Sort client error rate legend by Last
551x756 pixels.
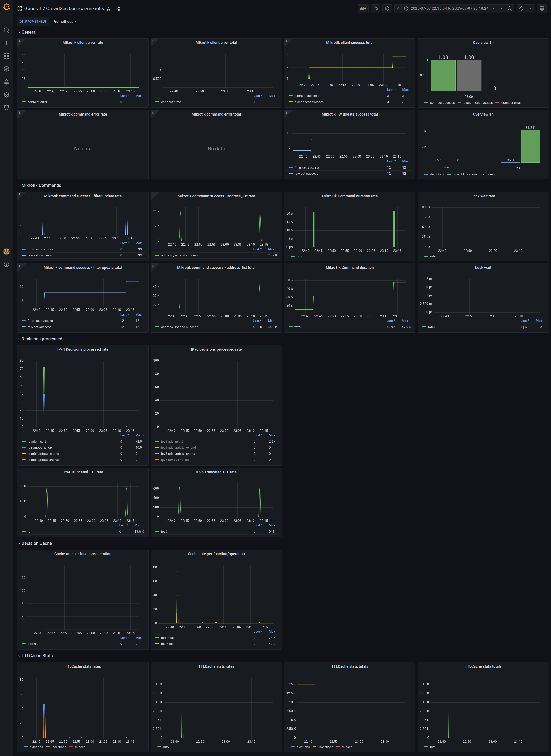pyautogui.click(x=124, y=96)
